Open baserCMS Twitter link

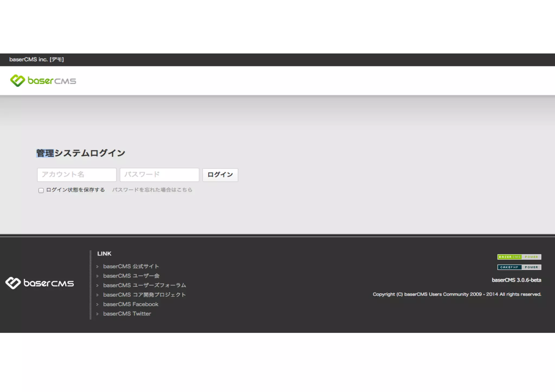127,314
